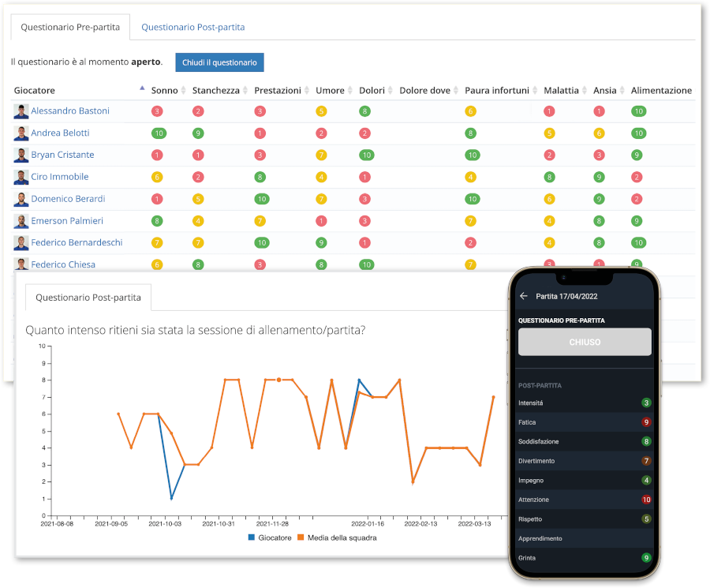
Task: Tap the back arrow on phone screen
Action: (524, 297)
